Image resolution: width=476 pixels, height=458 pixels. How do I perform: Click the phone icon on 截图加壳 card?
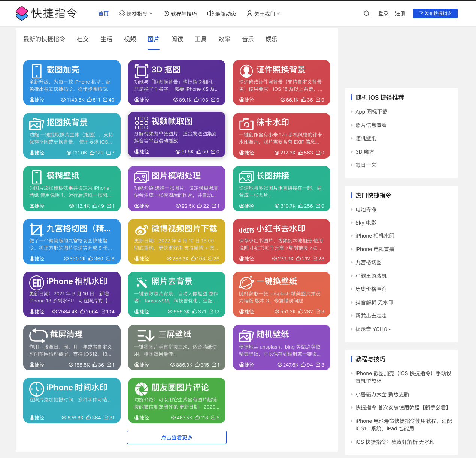37,71
